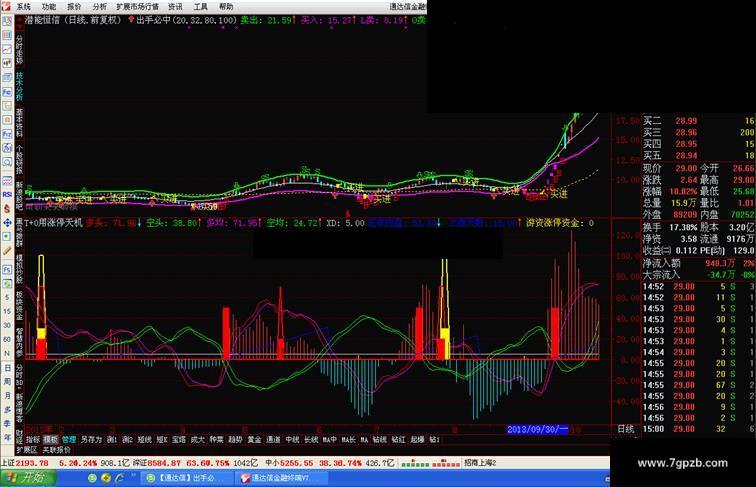Viewport: 756px width, 487px height.
Task: Select the 起爆 template tab
Action: click(x=417, y=440)
